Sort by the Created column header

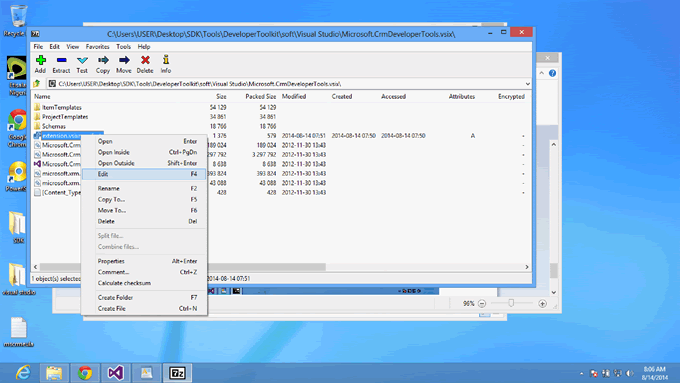[x=342, y=96]
